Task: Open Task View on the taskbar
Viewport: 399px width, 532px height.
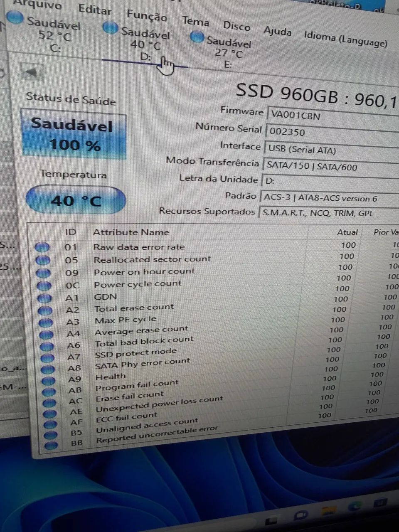Action: click(271, 521)
